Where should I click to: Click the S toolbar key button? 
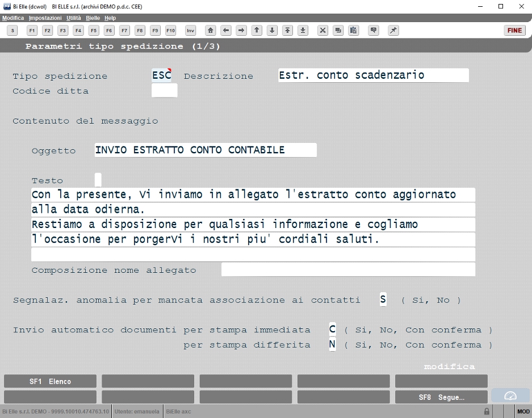point(12,31)
